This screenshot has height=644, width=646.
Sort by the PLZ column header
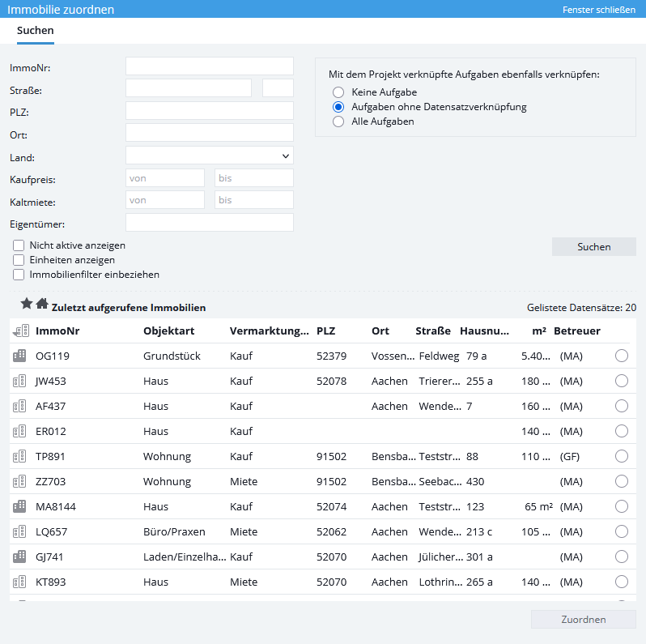326,331
